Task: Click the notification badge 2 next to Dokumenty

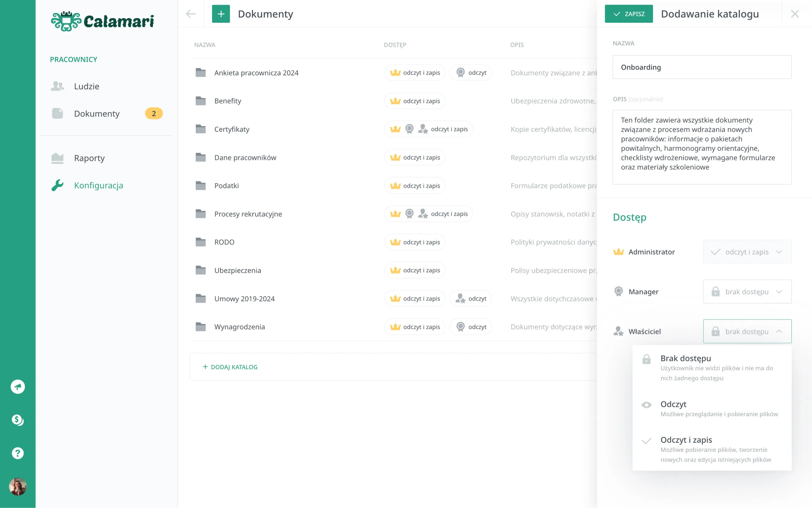Action: click(x=154, y=114)
